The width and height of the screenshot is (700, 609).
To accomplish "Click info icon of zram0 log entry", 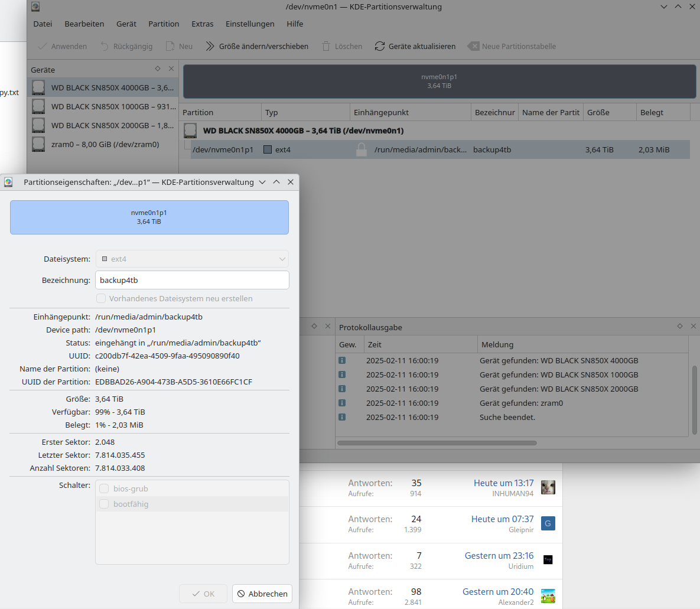I will coord(342,403).
